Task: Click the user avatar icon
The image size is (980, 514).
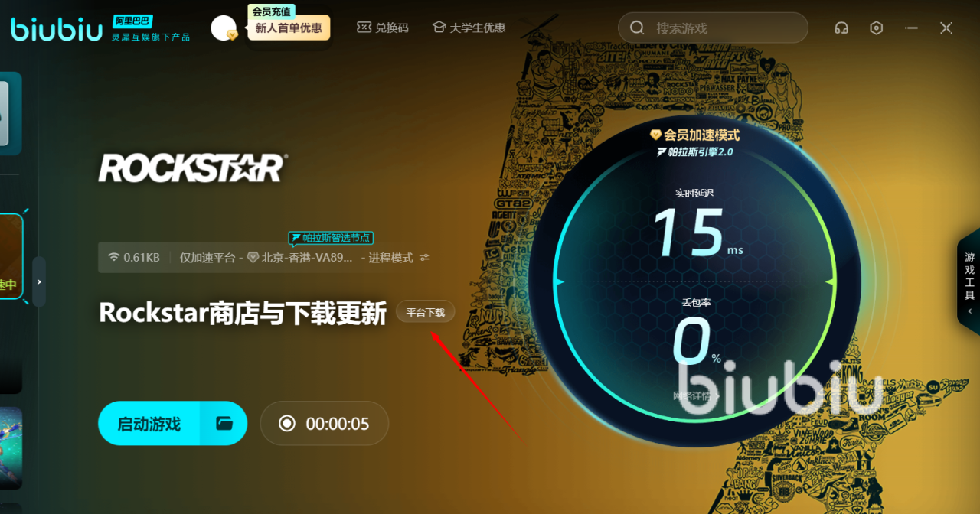Action: pos(224,28)
